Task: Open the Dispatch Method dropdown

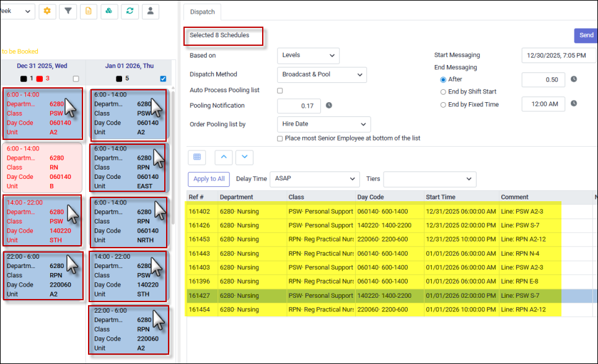Action: pos(322,75)
